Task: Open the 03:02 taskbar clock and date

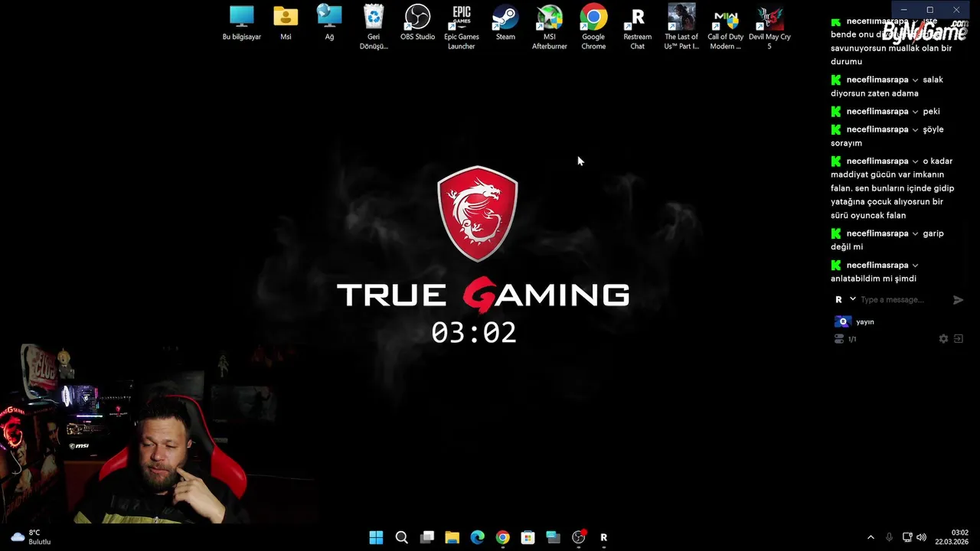Action: pos(952,537)
